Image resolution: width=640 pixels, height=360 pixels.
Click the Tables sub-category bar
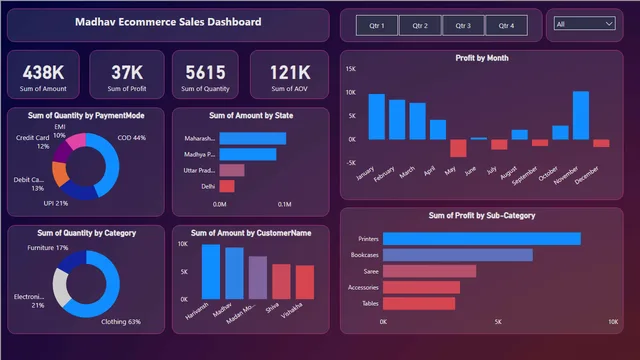click(419, 303)
